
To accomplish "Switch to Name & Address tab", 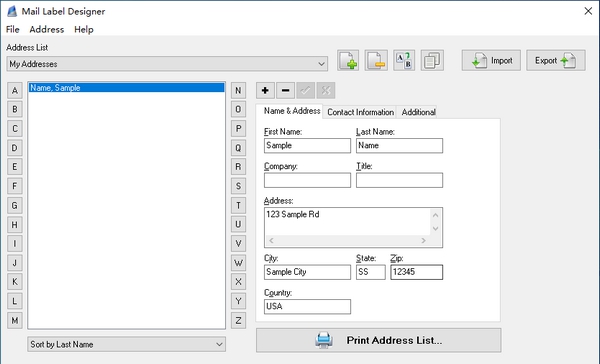I will click(290, 111).
